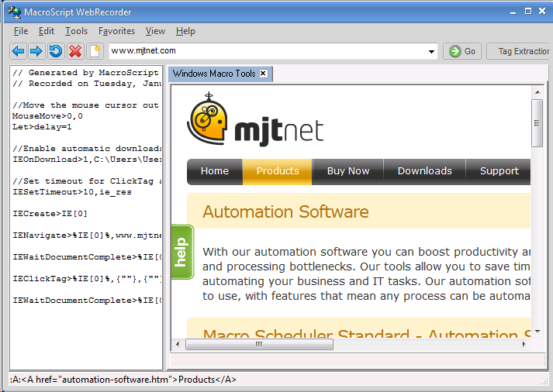Viewport: 553px width, 392px height.
Task: Open the File menu
Action: point(21,31)
